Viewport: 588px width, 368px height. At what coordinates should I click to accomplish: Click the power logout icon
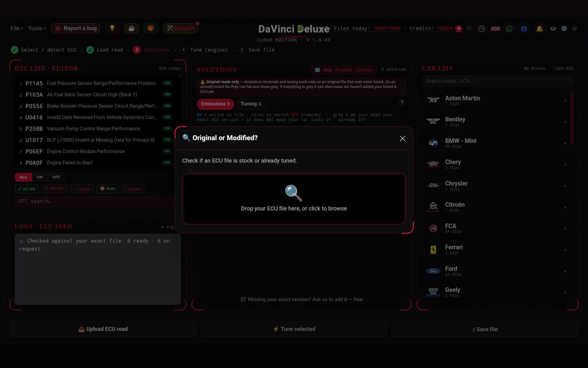pos(574,28)
